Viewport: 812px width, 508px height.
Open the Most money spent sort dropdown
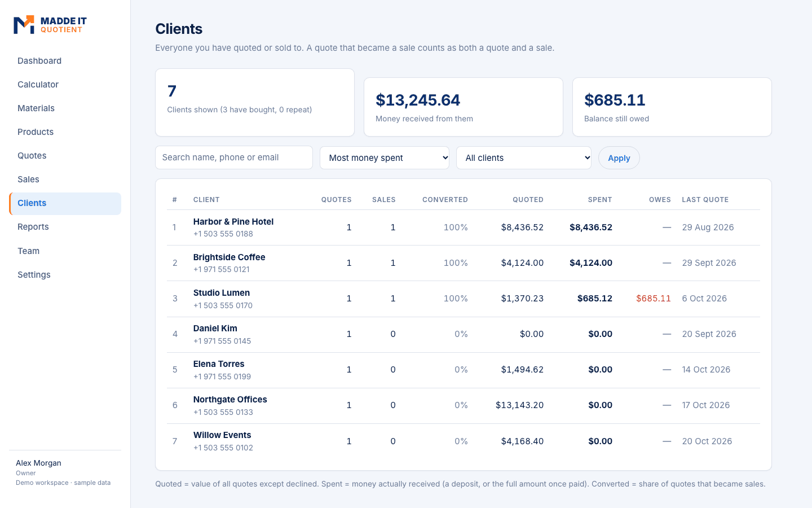click(x=385, y=158)
